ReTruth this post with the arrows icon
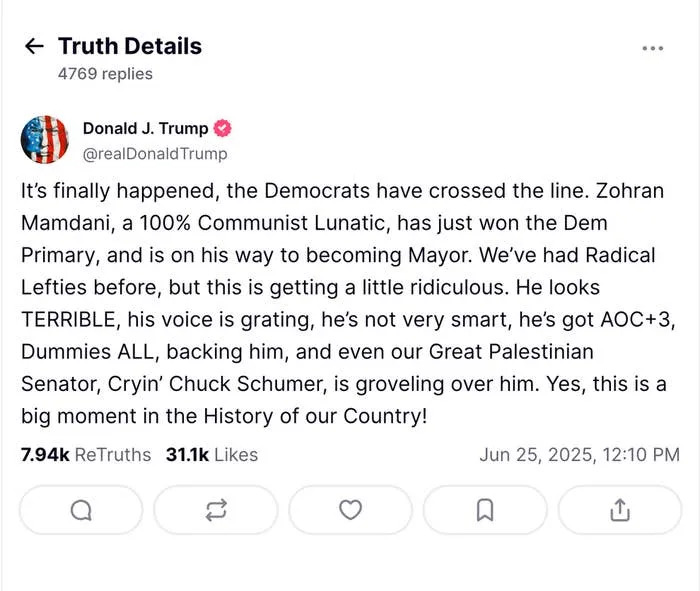The height and width of the screenshot is (591, 700). pyautogui.click(x=215, y=510)
